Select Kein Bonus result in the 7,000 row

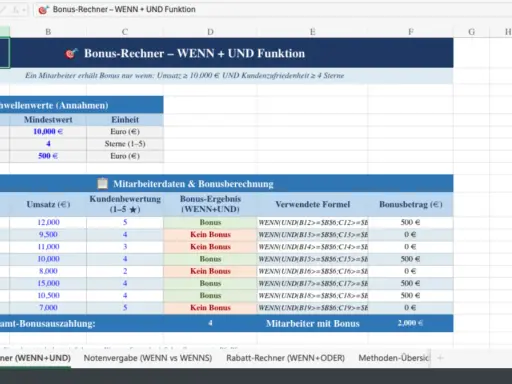pyautogui.click(x=210, y=308)
